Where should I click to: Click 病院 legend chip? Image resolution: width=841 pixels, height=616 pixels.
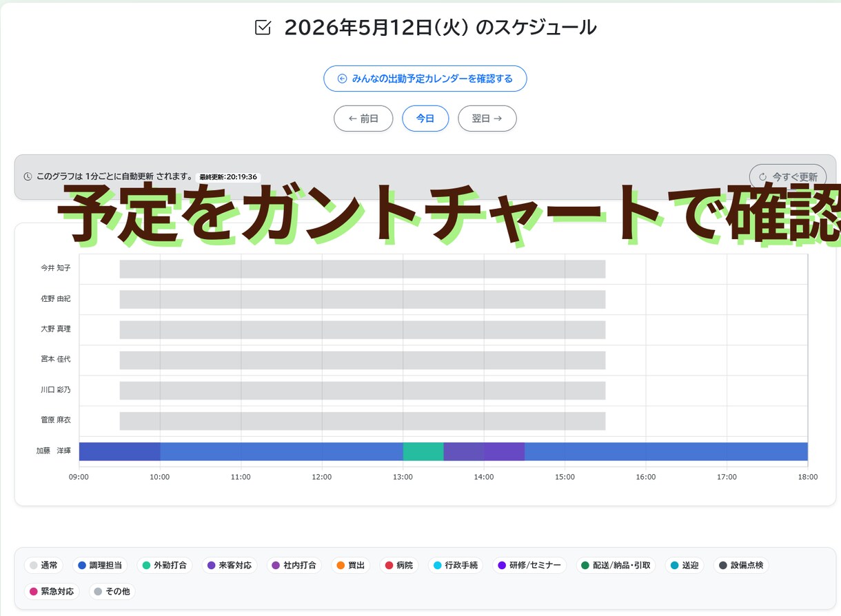click(399, 566)
